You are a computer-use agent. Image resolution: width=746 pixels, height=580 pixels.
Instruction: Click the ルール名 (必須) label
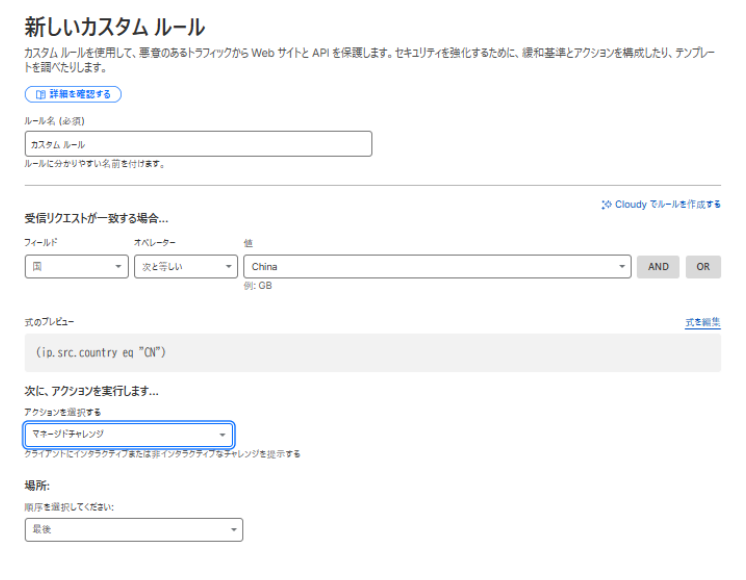tap(57, 120)
